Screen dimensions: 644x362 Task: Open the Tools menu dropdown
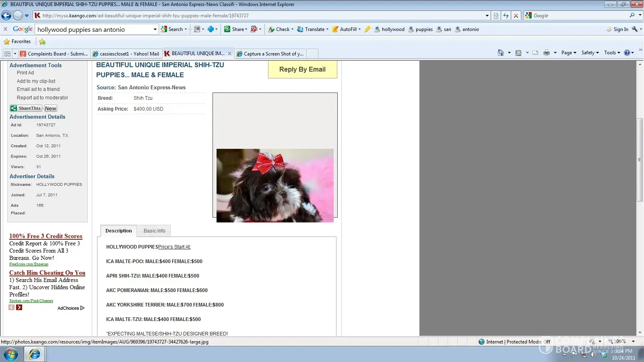[x=612, y=53]
